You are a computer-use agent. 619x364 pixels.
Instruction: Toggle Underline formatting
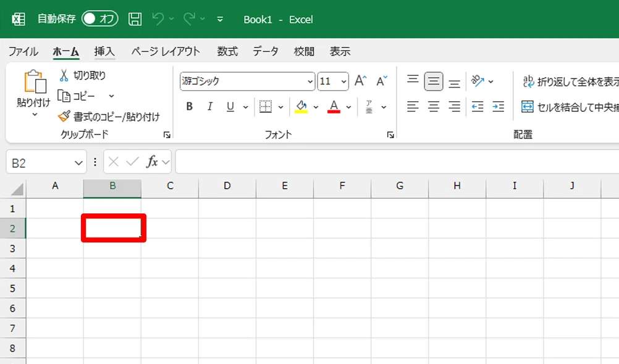(230, 107)
